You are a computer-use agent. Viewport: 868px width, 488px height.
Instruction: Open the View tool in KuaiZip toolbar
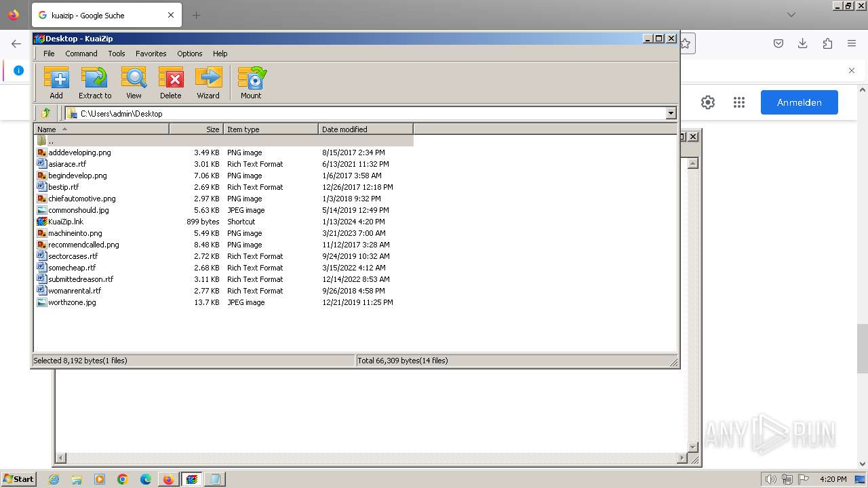pos(134,83)
